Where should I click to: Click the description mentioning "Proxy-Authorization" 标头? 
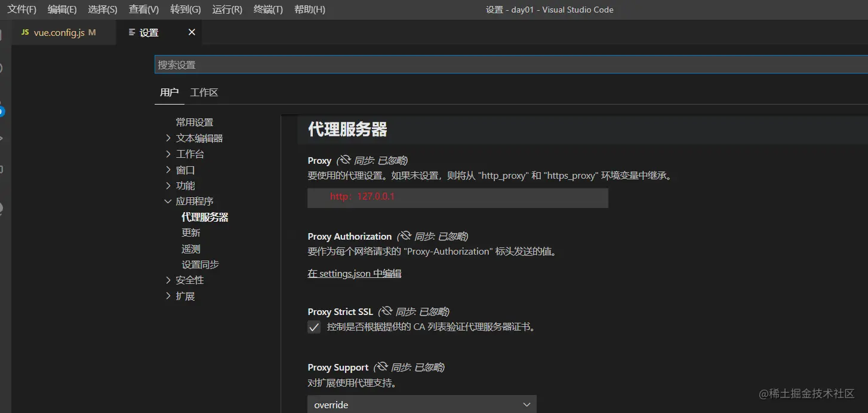[x=433, y=252]
